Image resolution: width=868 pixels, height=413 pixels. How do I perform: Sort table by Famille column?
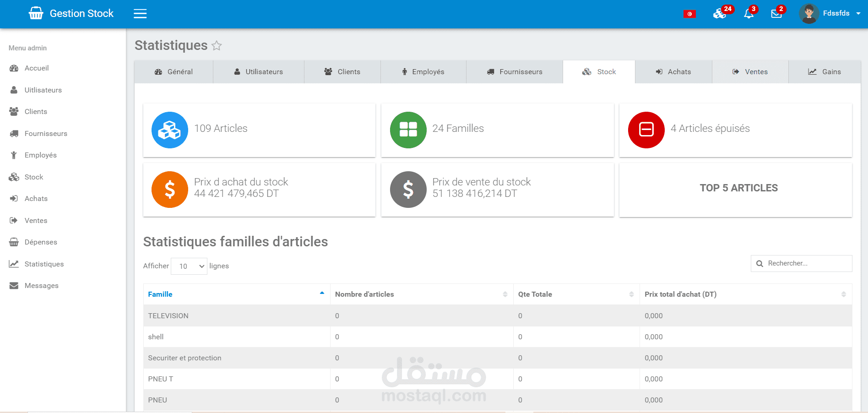(x=237, y=294)
